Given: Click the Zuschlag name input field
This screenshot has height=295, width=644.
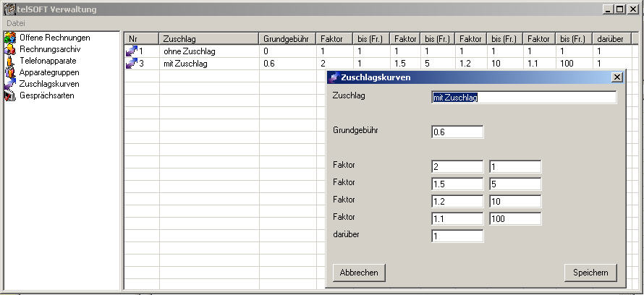Looking at the screenshot, I should [x=524, y=98].
